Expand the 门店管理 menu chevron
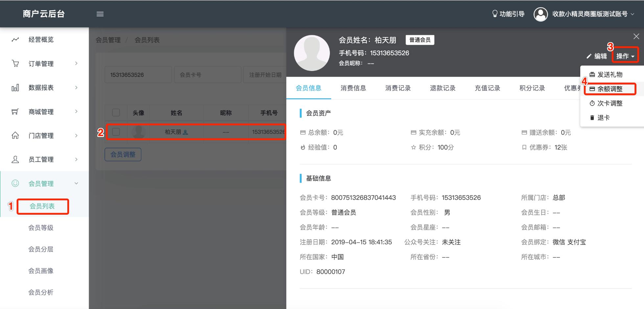644x309 pixels. tap(76, 135)
